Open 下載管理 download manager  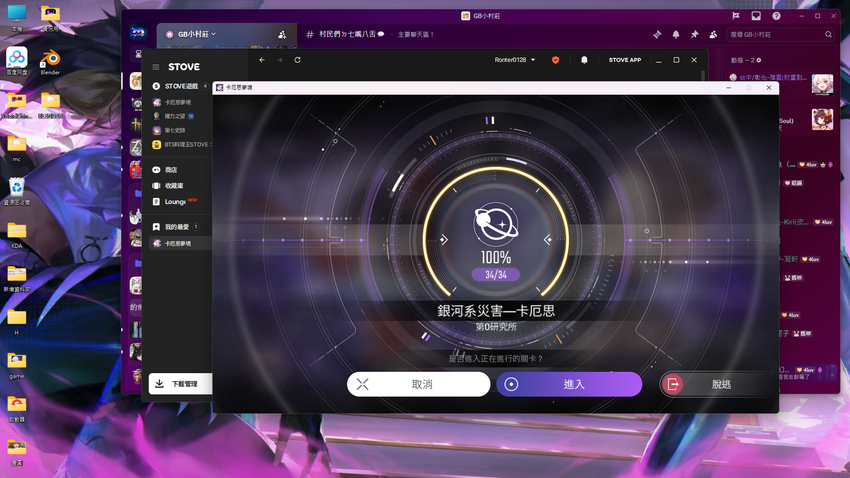pyautogui.click(x=183, y=384)
